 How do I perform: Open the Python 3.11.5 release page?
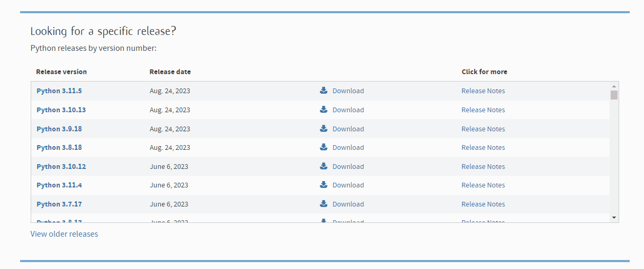pyautogui.click(x=59, y=91)
